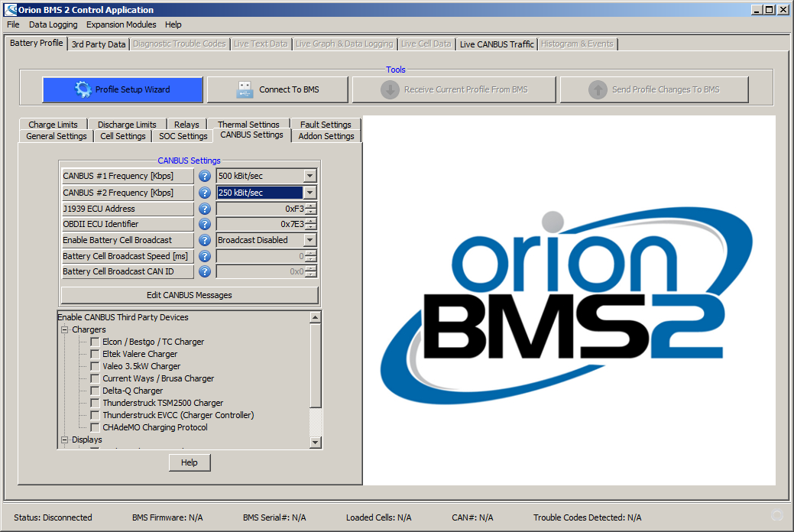Check Thunderstruck EVCC (Charger Controller)
Image resolution: width=794 pixels, height=532 pixels.
tap(95, 415)
